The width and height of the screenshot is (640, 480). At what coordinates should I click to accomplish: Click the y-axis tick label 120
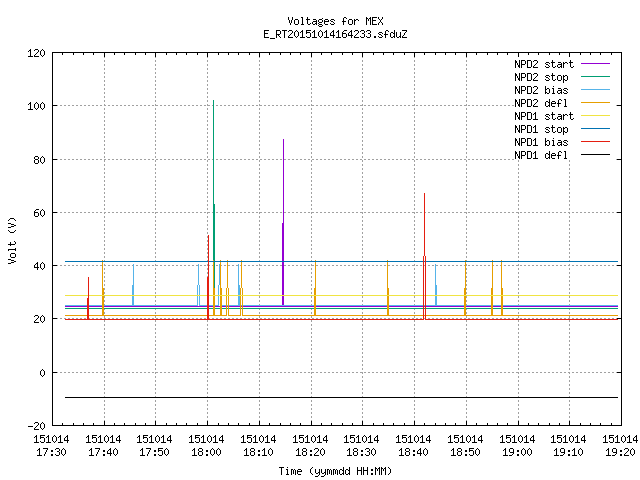coord(36,53)
